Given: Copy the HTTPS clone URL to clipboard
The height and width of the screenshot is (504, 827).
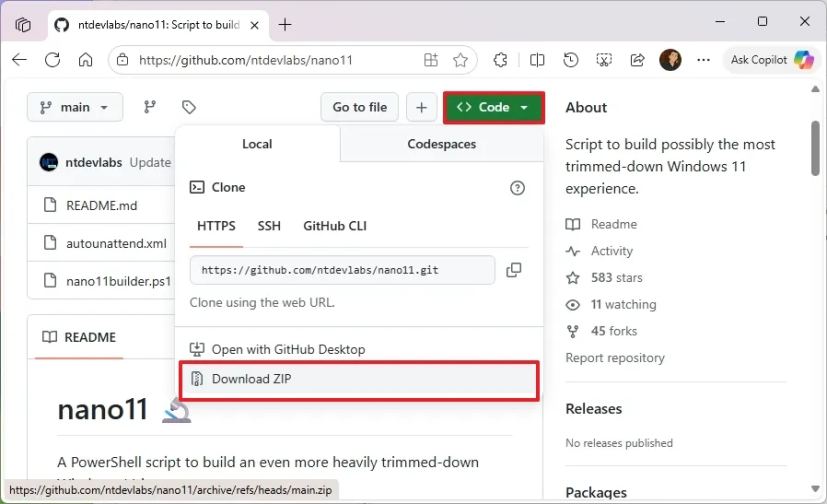Looking at the screenshot, I should point(514,270).
